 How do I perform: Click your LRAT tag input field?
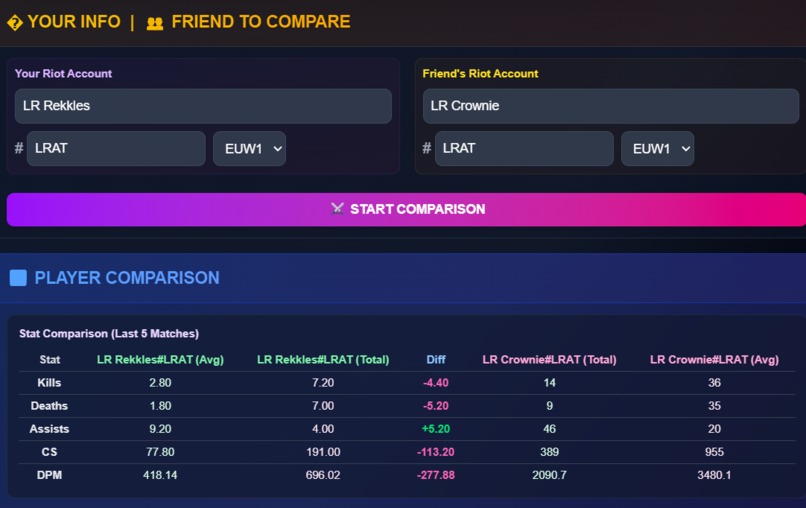[x=116, y=149]
